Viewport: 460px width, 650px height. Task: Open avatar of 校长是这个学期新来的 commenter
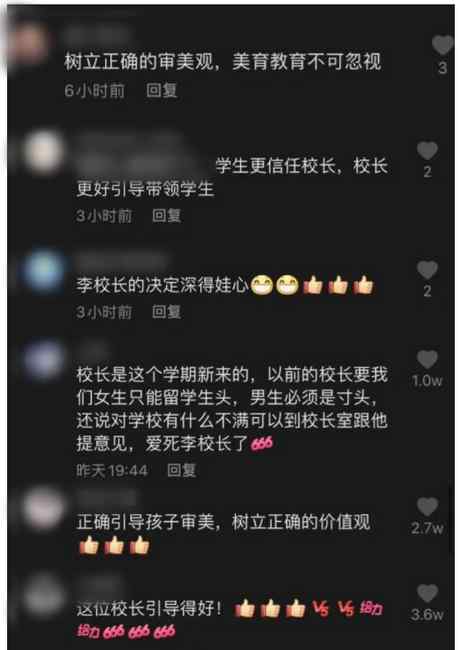[x=44, y=361]
